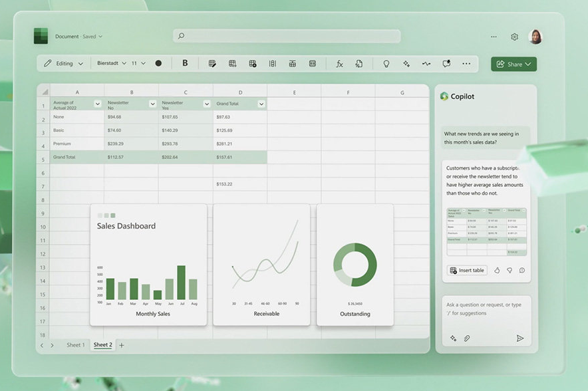Switch to Sheet 1 tab

point(76,345)
